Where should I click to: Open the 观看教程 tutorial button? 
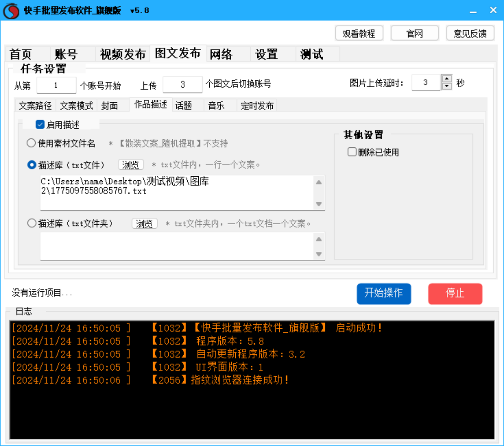pos(359,33)
